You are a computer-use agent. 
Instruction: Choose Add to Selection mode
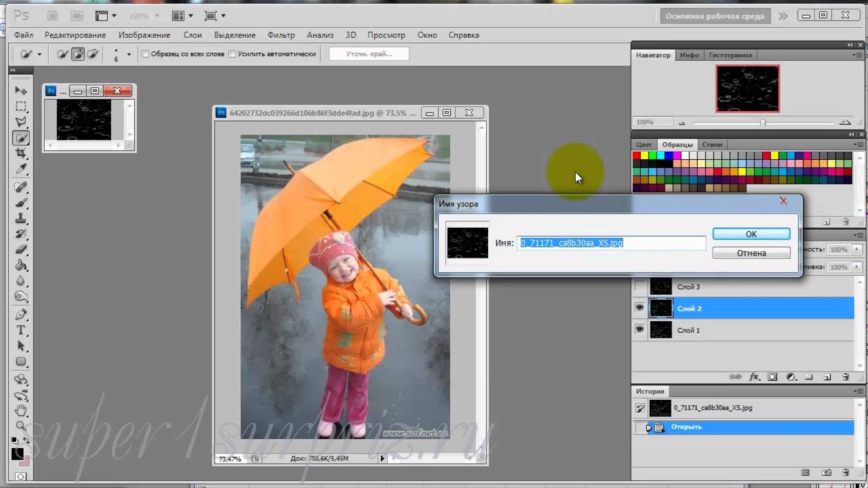click(x=77, y=54)
